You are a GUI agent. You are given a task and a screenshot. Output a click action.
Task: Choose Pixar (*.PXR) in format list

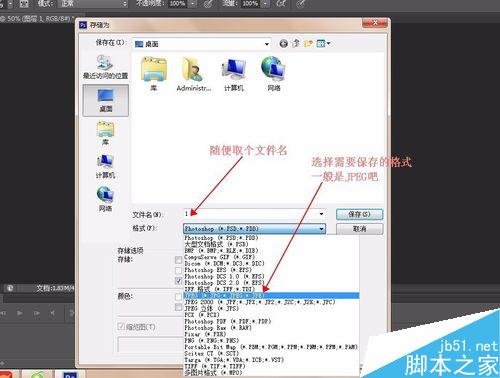click(271, 334)
